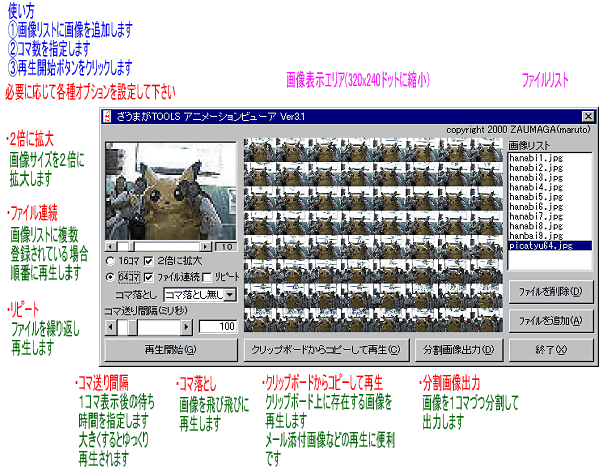Select hanabi5.jpg in the image list

550,197
